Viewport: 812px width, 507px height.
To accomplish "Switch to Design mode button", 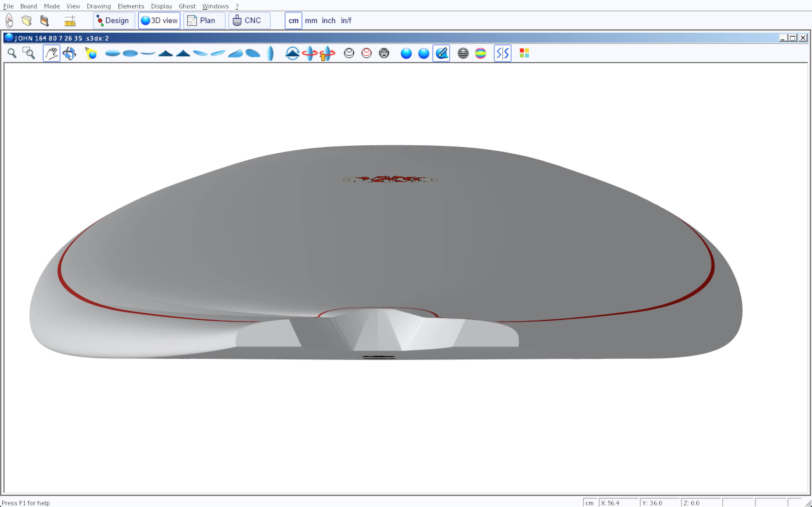I will coord(114,21).
